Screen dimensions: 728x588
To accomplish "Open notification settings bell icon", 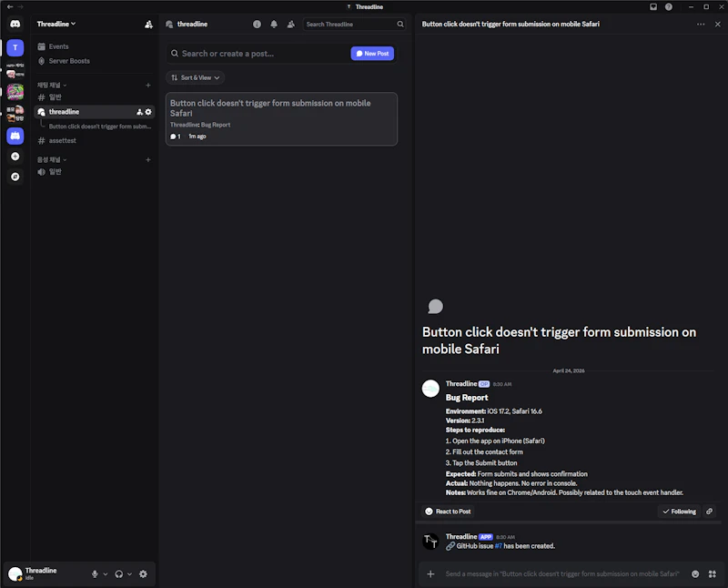I will (274, 25).
